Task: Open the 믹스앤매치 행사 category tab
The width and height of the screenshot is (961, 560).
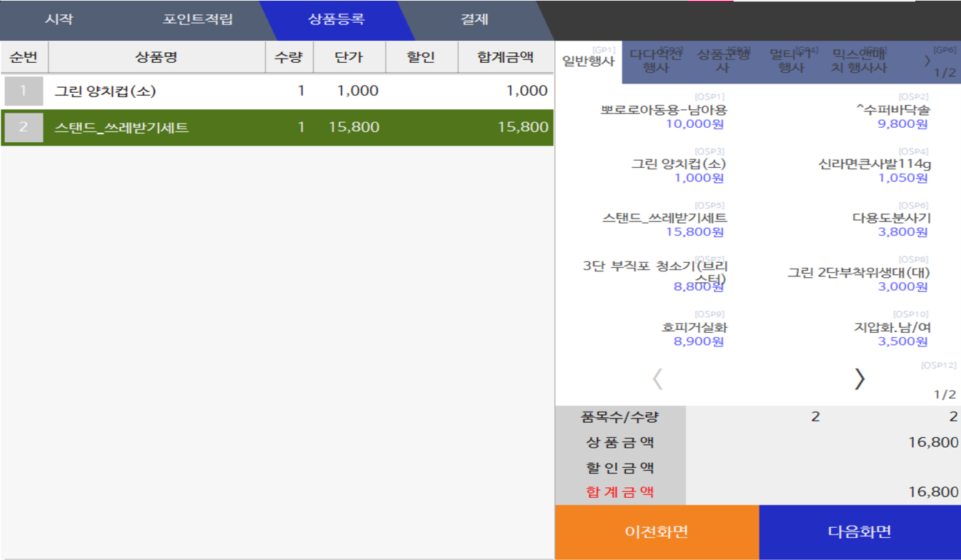Action: (859, 61)
